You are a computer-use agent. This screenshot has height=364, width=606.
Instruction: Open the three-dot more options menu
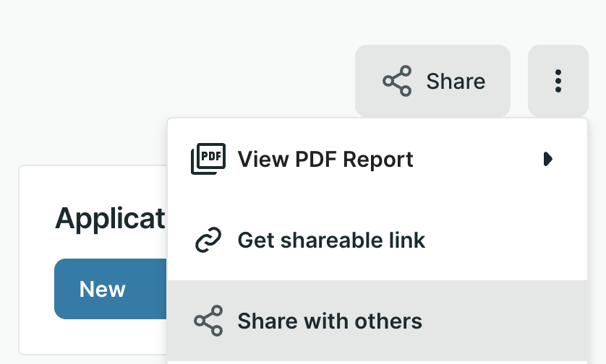coord(558,81)
